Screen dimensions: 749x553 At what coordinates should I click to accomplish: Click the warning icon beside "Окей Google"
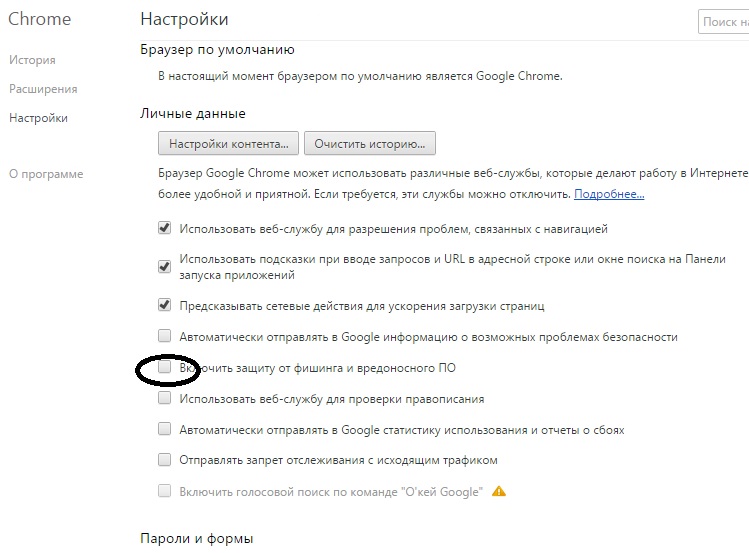click(x=499, y=491)
